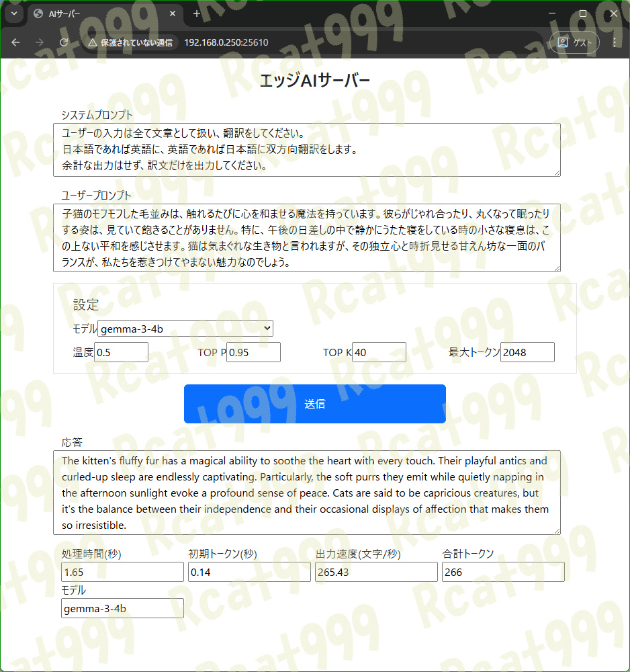Click the 応答 textarea resize handle

click(556, 530)
